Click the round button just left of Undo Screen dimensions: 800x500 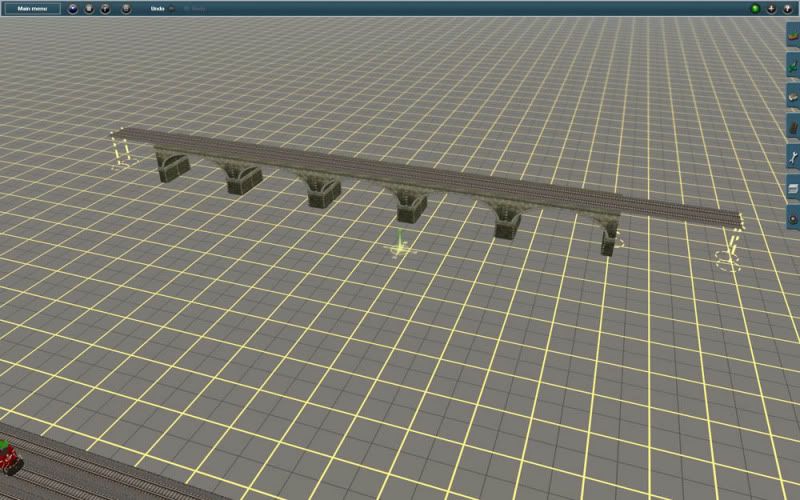click(126, 9)
